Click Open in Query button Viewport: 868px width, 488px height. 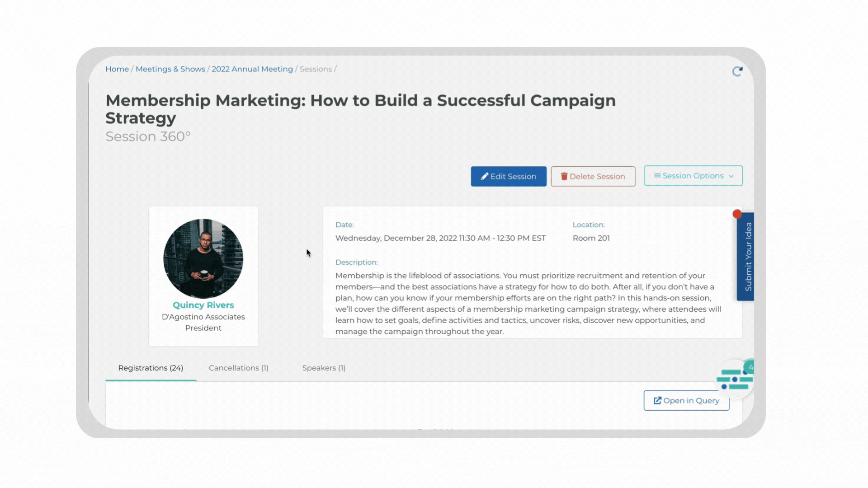[686, 400]
